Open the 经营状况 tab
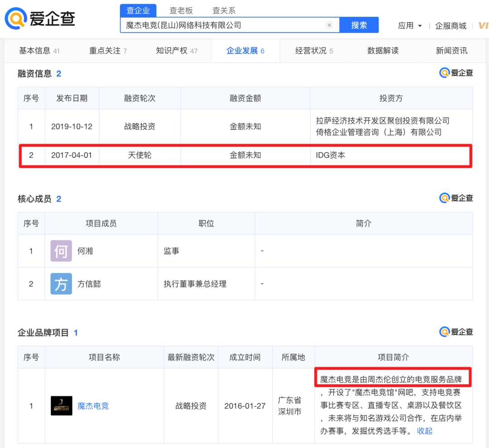The width and height of the screenshot is (489, 448). tap(314, 51)
